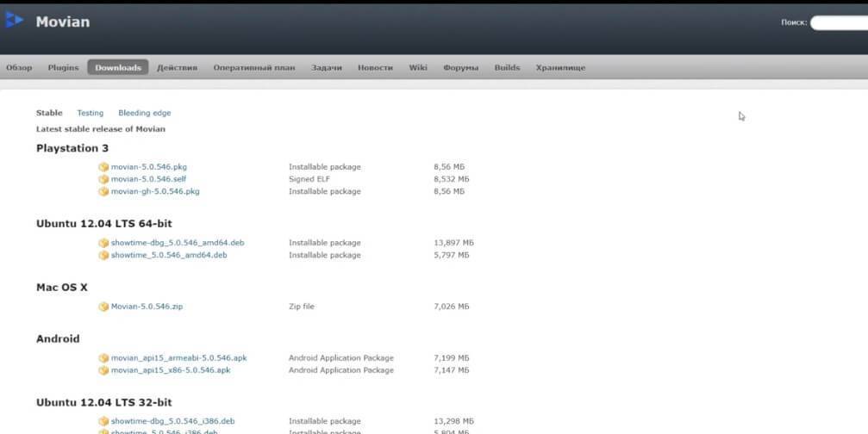868x434 pixels.
Task: Download Movian-5.0.546.zip for Mac OS X
Action: point(147,307)
